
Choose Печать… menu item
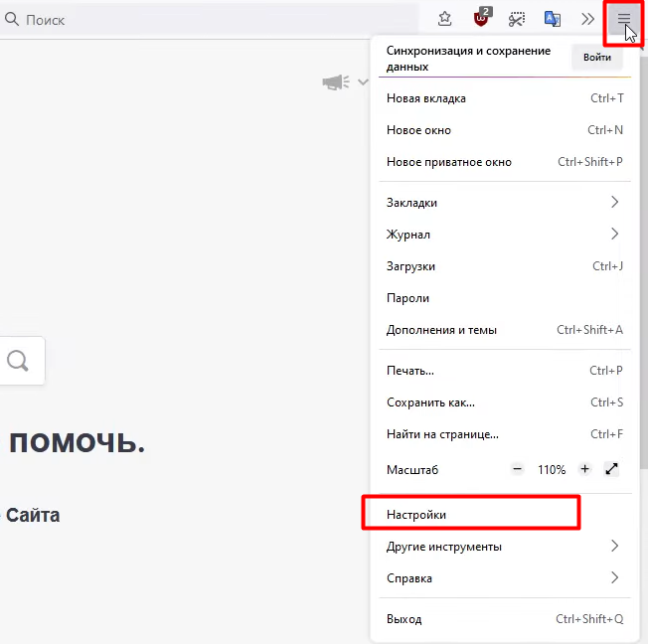tap(505, 371)
